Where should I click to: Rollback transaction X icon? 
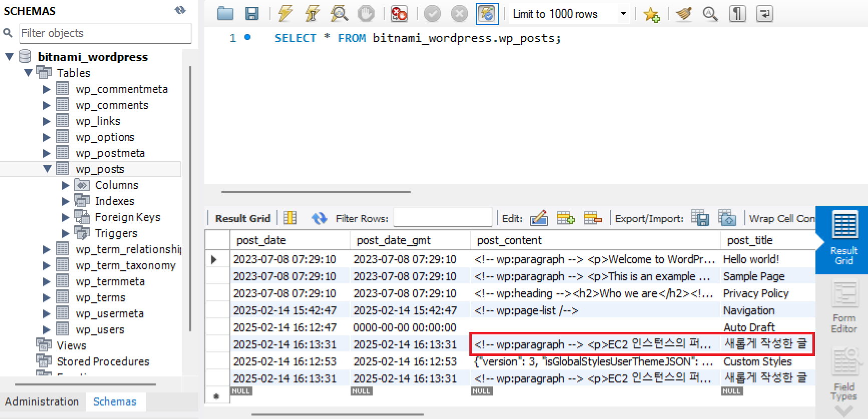click(x=459, y=14)
